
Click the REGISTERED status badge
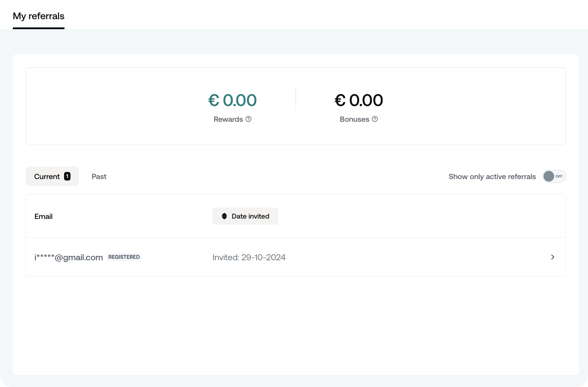click(x=124, y=257)
